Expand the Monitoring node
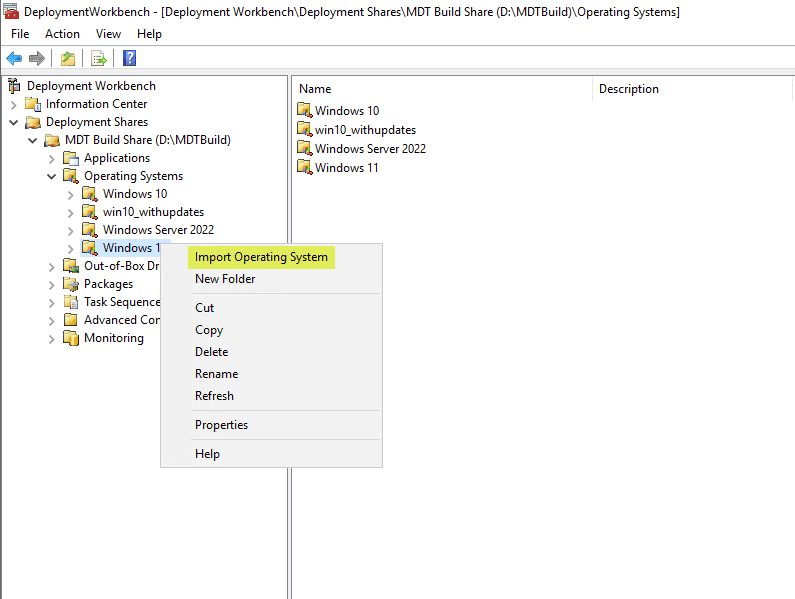795x599 pixels. tap(51, 339)
